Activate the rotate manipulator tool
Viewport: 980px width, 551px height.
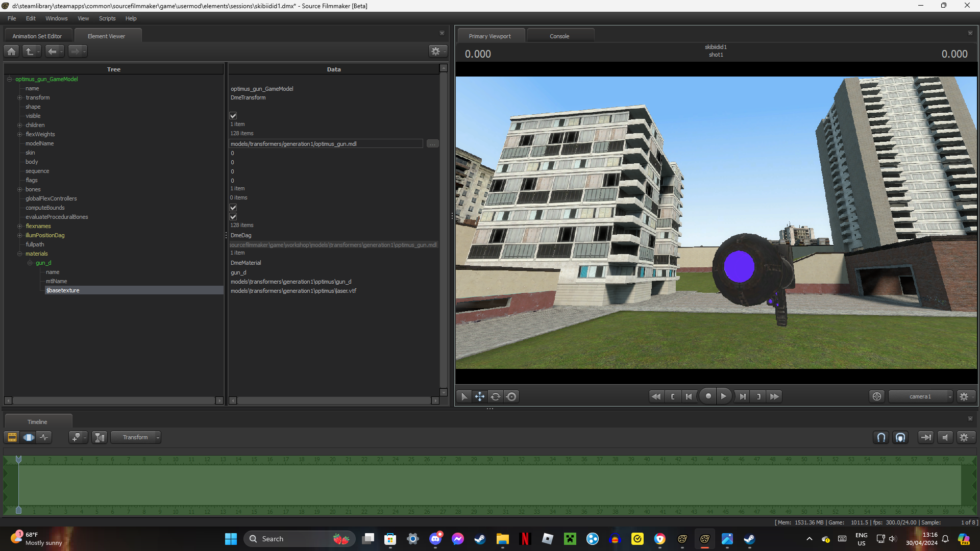[496, 396]
